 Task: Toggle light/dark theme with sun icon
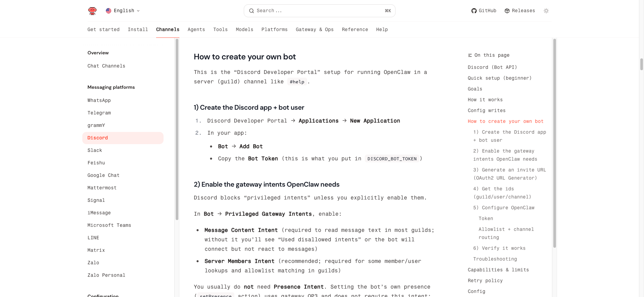[546, 11]
